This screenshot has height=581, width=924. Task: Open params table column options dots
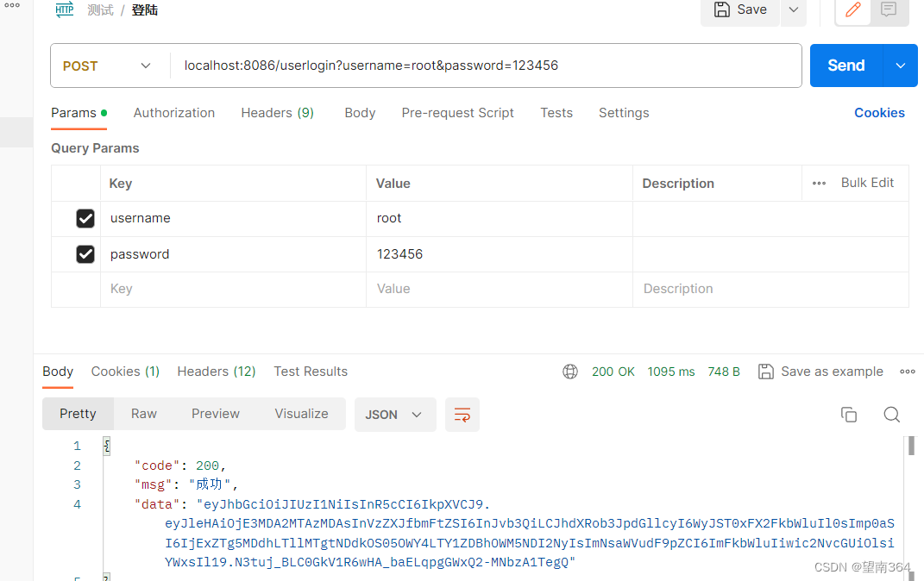(x=819, y=183)
